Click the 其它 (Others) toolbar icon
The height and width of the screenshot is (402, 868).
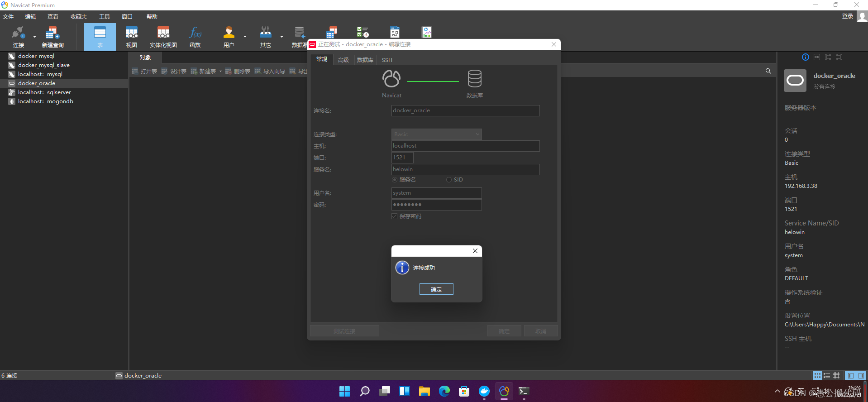(266, 37)
